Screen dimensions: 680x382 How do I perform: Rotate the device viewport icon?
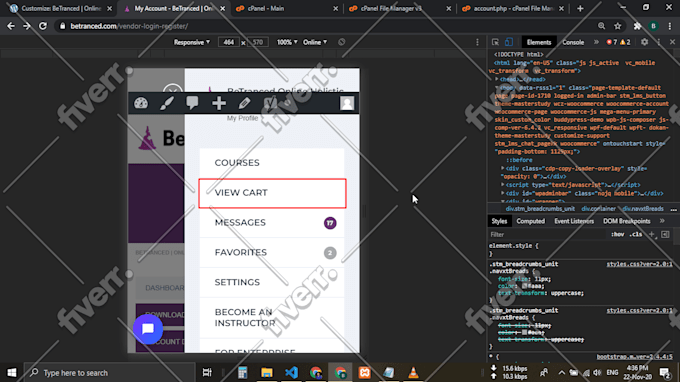click(x=342, y=42)
